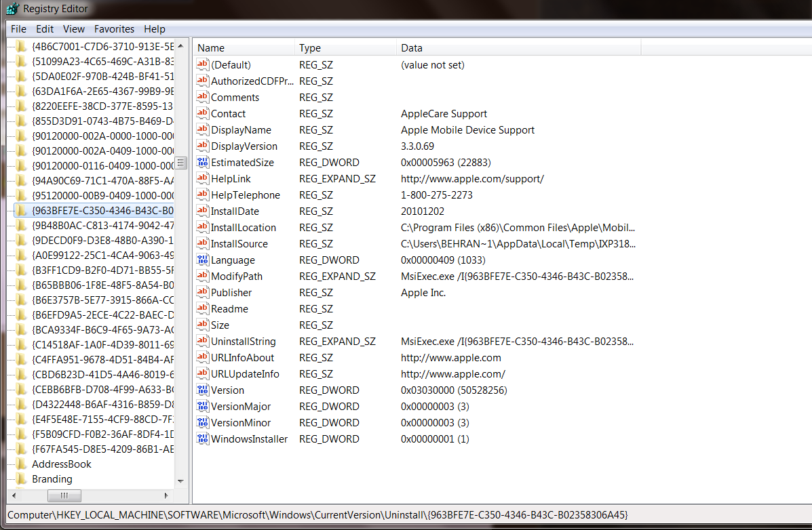
Task: Click the string icon next to AuthorizedCDFPr...
Action: pos(202,81)
